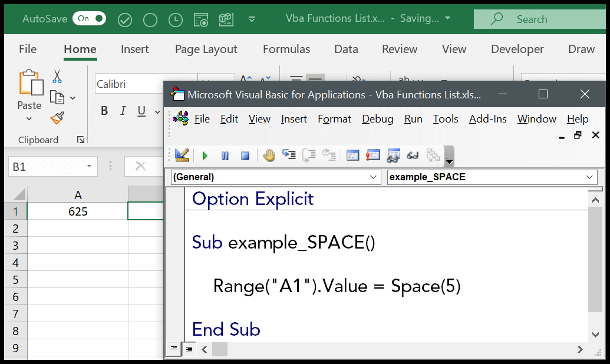610x364 pixels.
Task: Open the (General) object dropdown
Action: coord(373,177)
